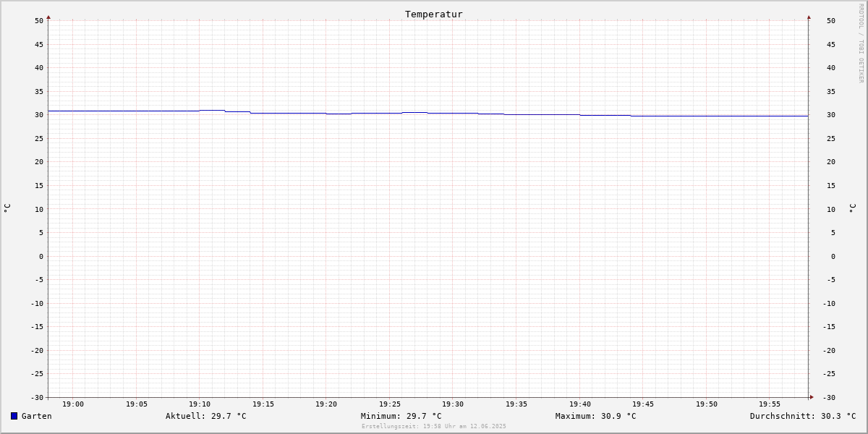This screenshot has height=434, width=868.
Task: Click the blue Garten legend color box
Action: 14,416
